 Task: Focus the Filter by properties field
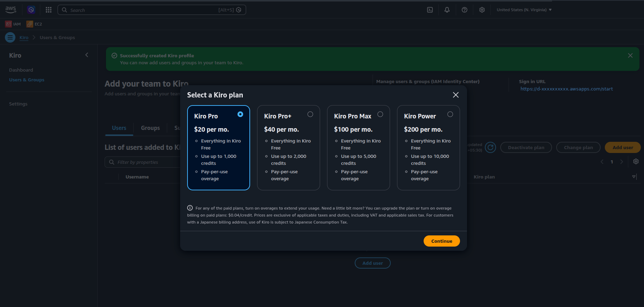tap(143, 162)
